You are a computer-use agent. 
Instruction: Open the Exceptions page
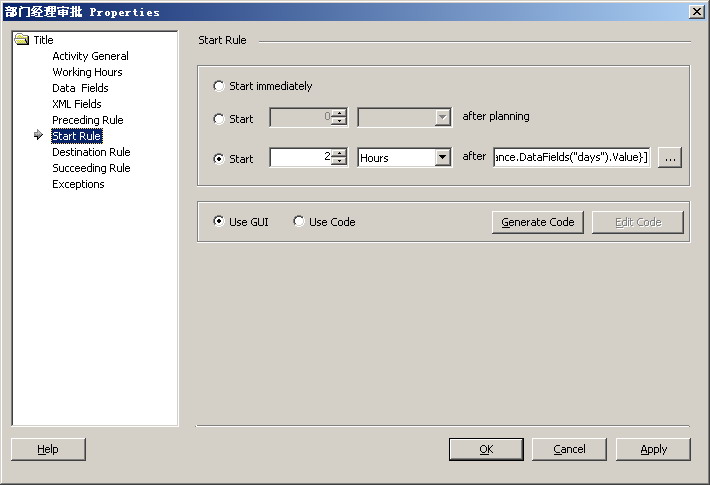pos(78,184)
